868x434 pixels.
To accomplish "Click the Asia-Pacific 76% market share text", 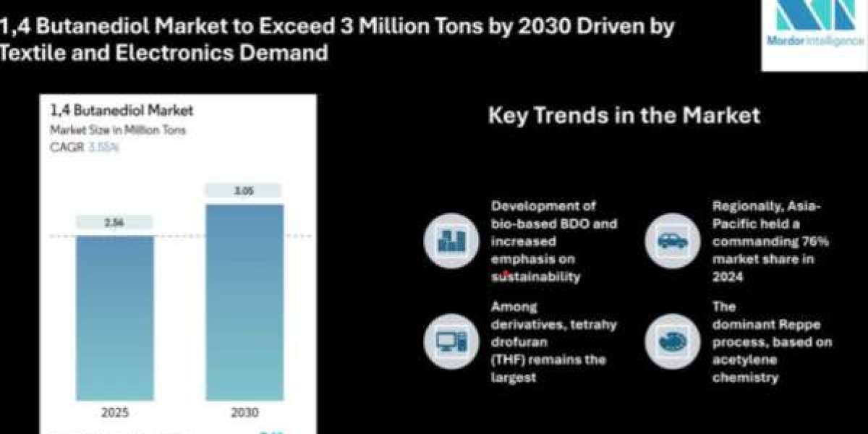I will click(770, 242).
